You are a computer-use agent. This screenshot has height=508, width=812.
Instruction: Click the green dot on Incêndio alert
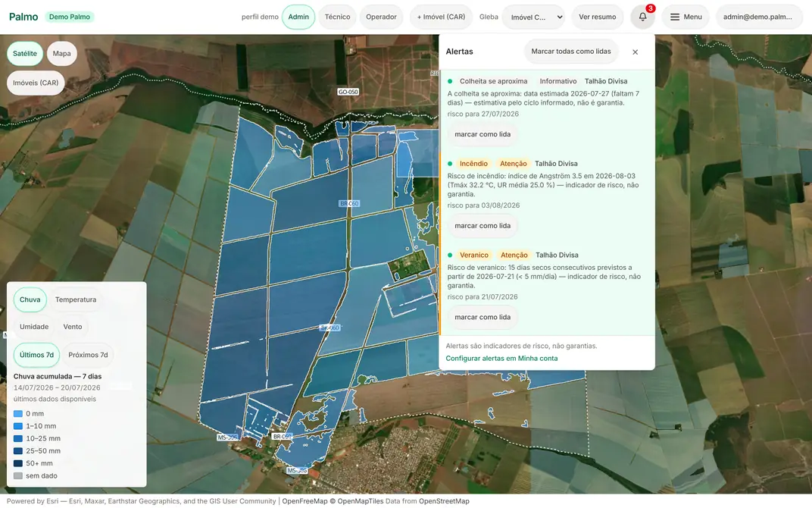[x=450, y=164]
